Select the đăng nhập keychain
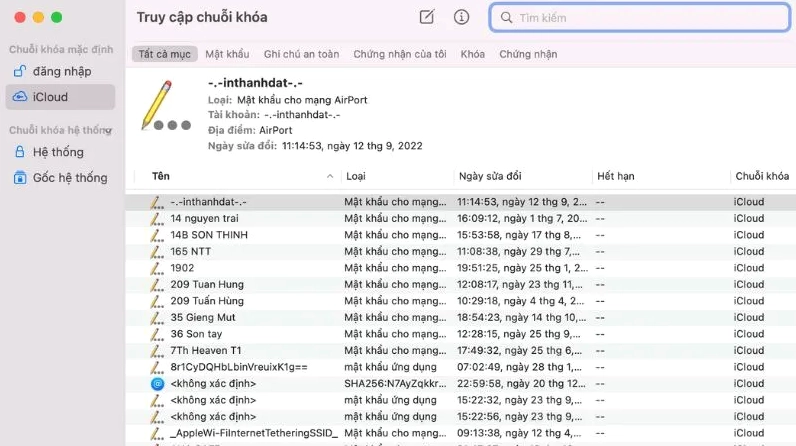Image resolution: width=796 pixels, height=446 pixels. tap(60, 71)
